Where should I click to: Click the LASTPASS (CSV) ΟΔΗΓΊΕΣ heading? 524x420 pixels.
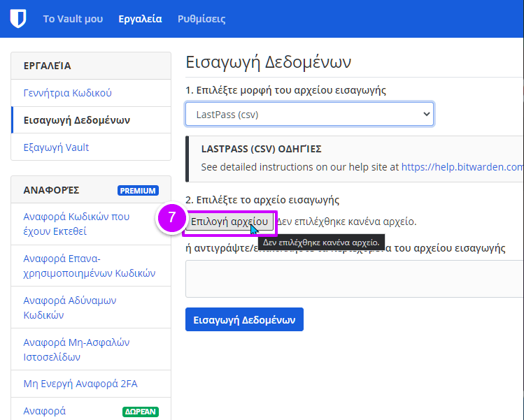pos(262,149)
